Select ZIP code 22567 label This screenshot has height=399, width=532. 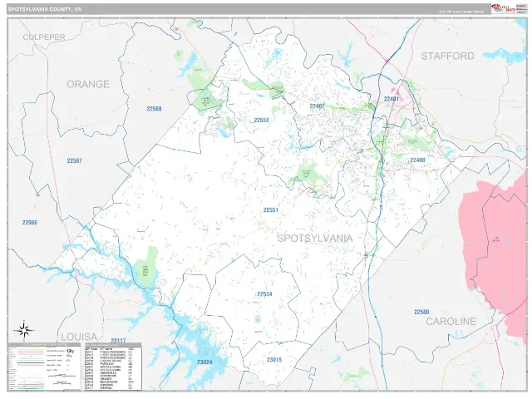(x=74, y=160)
